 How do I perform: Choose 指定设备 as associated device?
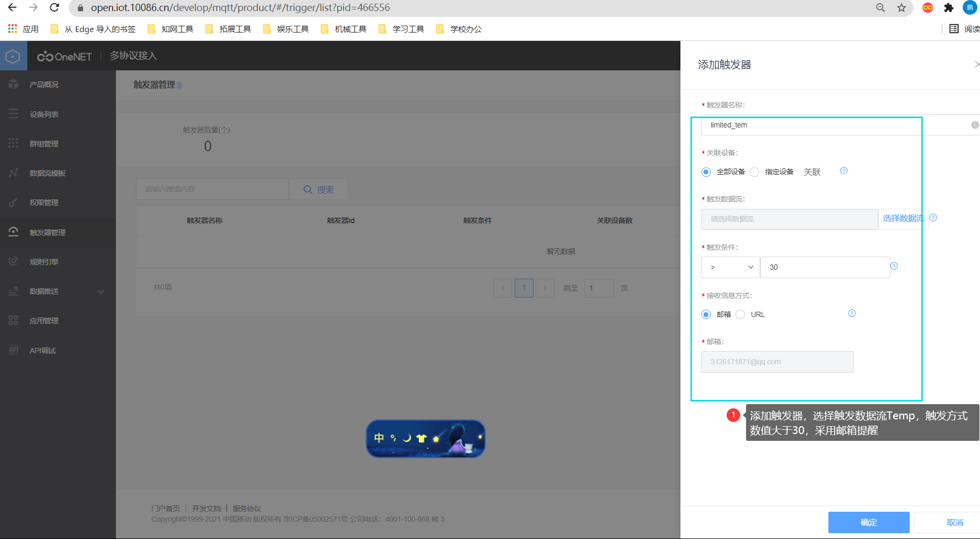coord(754,172)
